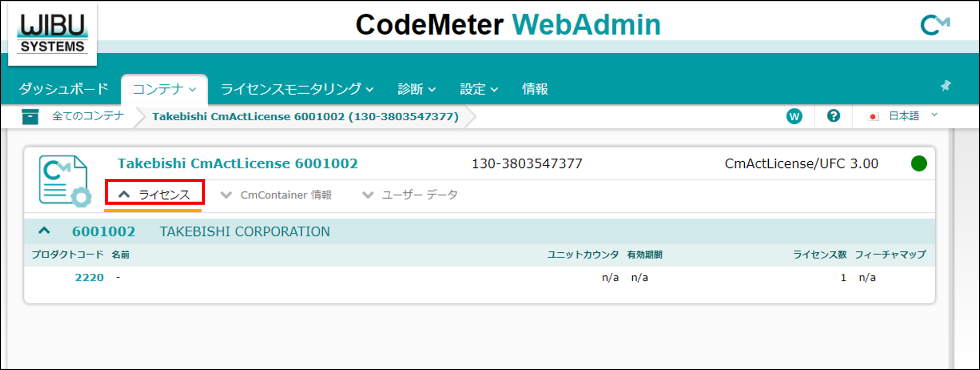The image size is (980, 370).
Task: Click the green status indicator dot
Action: point(919,164)
